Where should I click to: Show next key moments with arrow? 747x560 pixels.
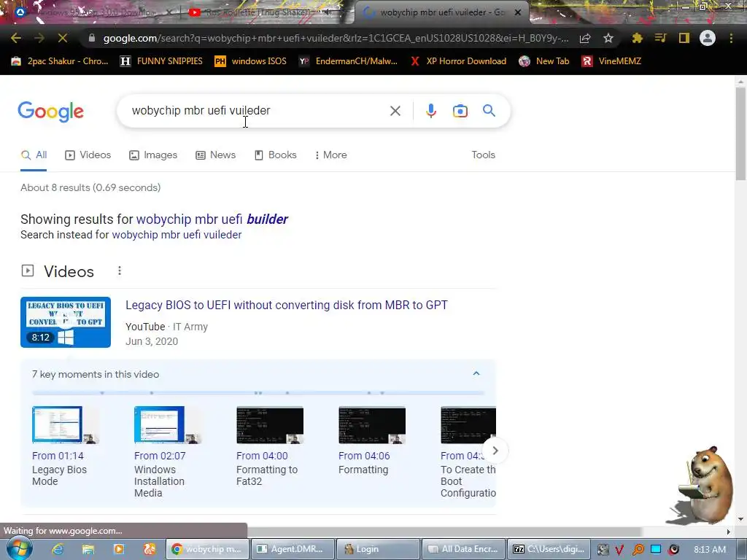(x=495, y=451)
